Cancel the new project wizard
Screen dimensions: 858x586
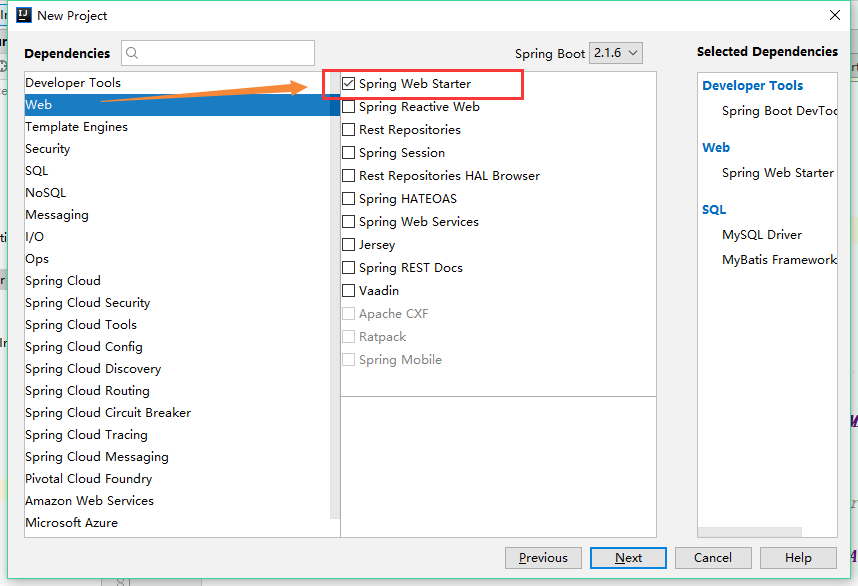click(713, 558)
